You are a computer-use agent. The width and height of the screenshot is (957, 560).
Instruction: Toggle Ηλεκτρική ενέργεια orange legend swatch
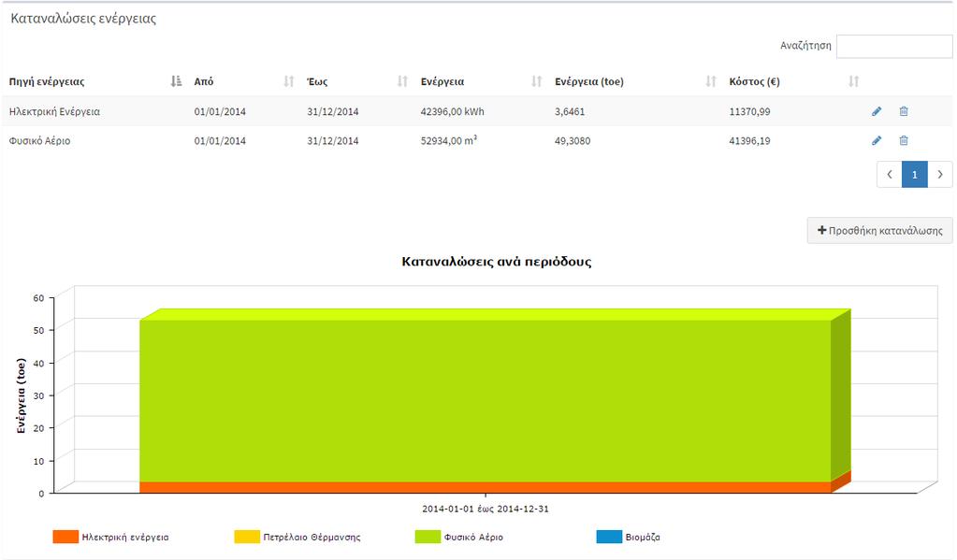pos(65,537)
